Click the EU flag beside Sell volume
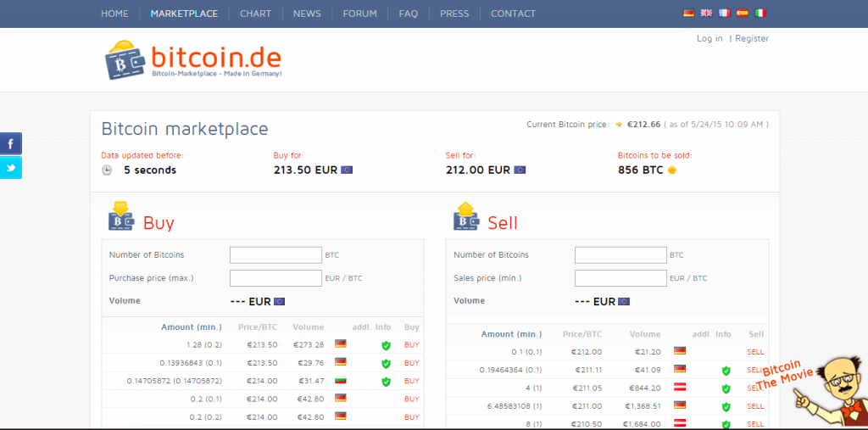Viewport: 868px width, 430px height. point(625,301)
